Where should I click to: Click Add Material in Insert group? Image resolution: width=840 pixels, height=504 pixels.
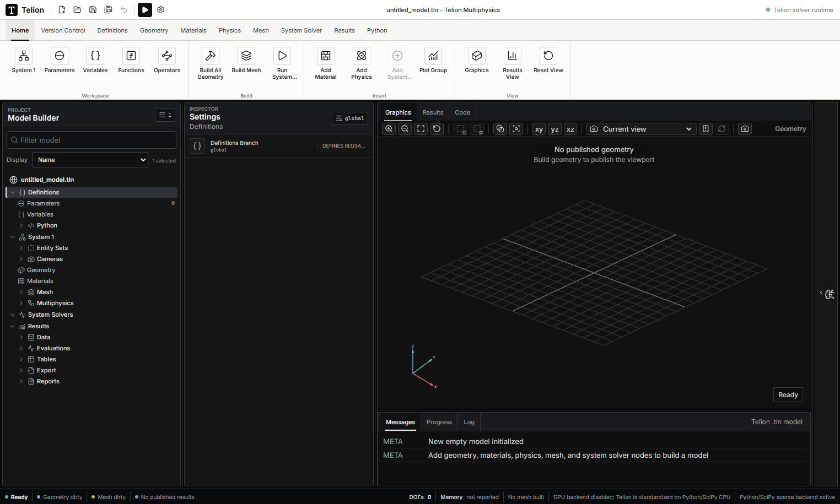tap(326, 64)
